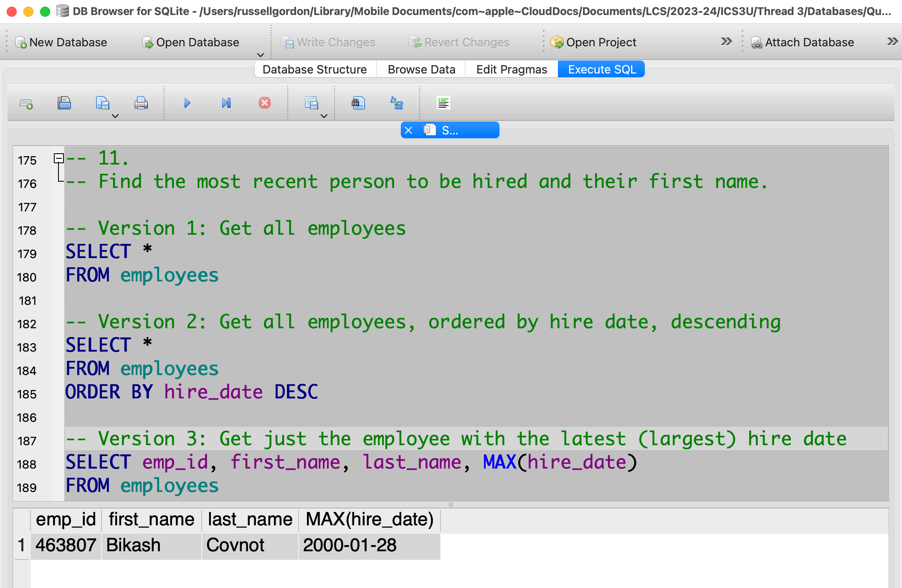Execute all SQL with the play icon
902x588 pixels.
coord(187,103)
